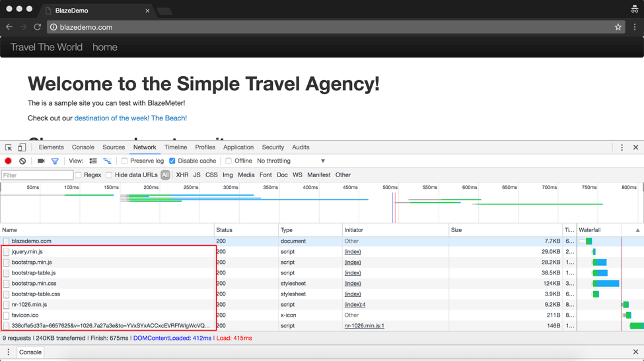Switch to the Elements tab
Image resolution: width=644 pixels, height=361 pixels.
tap(52, 147)
